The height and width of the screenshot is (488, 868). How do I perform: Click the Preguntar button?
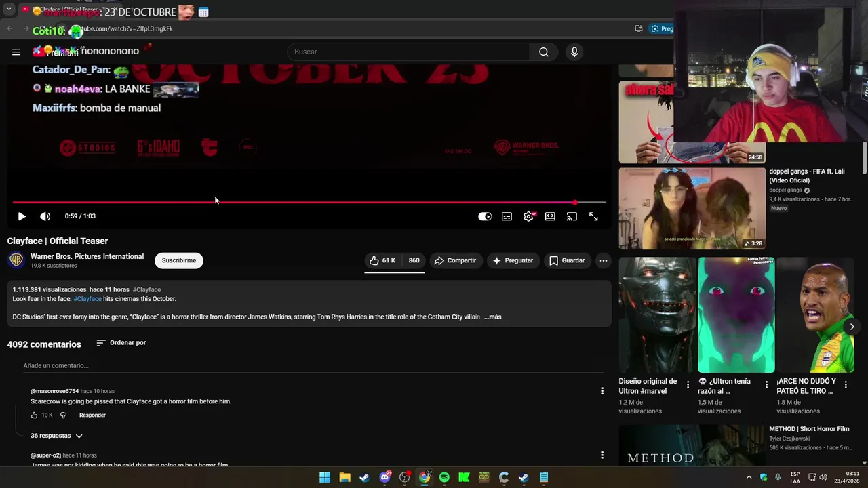click(x=513, y=260)
